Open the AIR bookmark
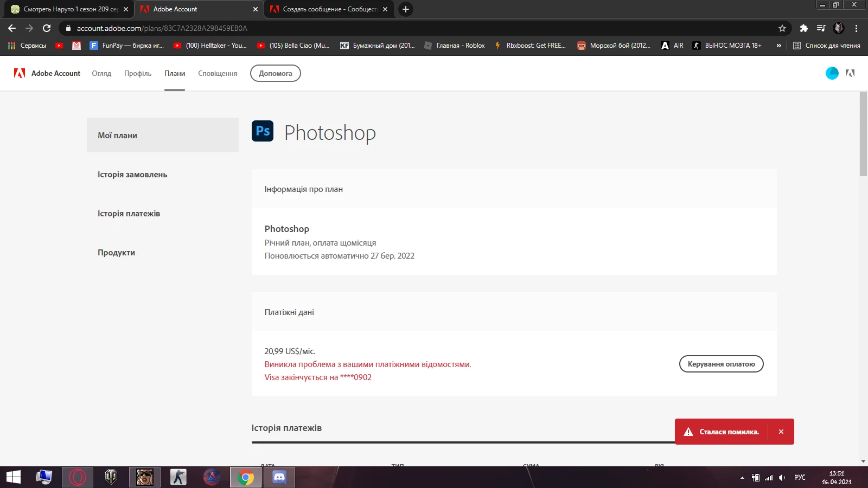Screen dimensions: 868x488 [x=672, y=46]
